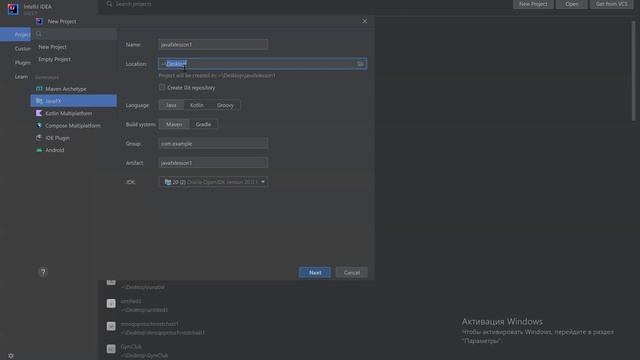Select JavaFX generator
The width and height of the screenshot is (640, 360).
click(x=73, y=101)
